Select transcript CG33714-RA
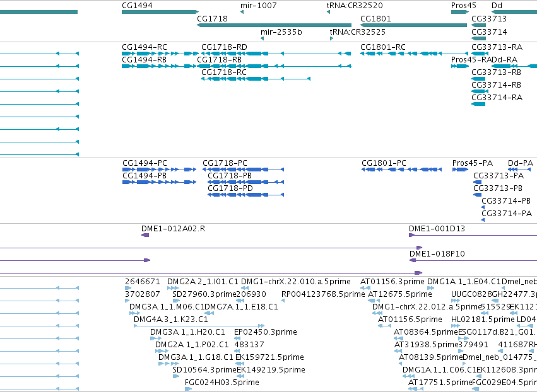 pos(478,104)
